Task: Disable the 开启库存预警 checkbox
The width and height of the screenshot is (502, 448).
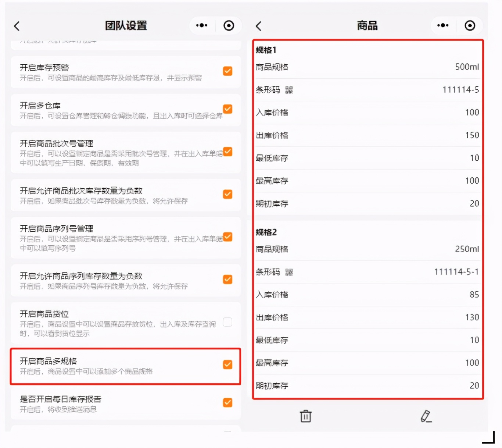Action: tap(227, 71)
